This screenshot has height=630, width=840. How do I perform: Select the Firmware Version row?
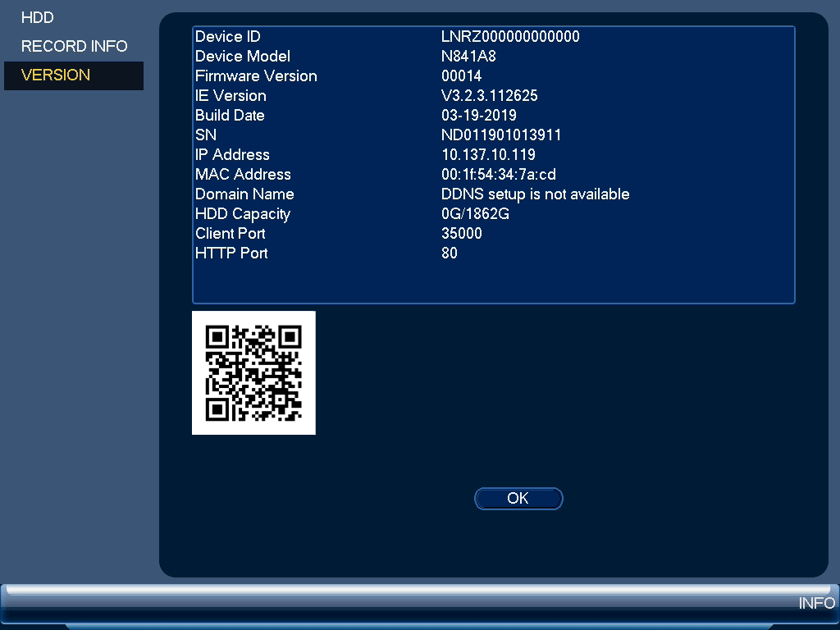(493, 76)
